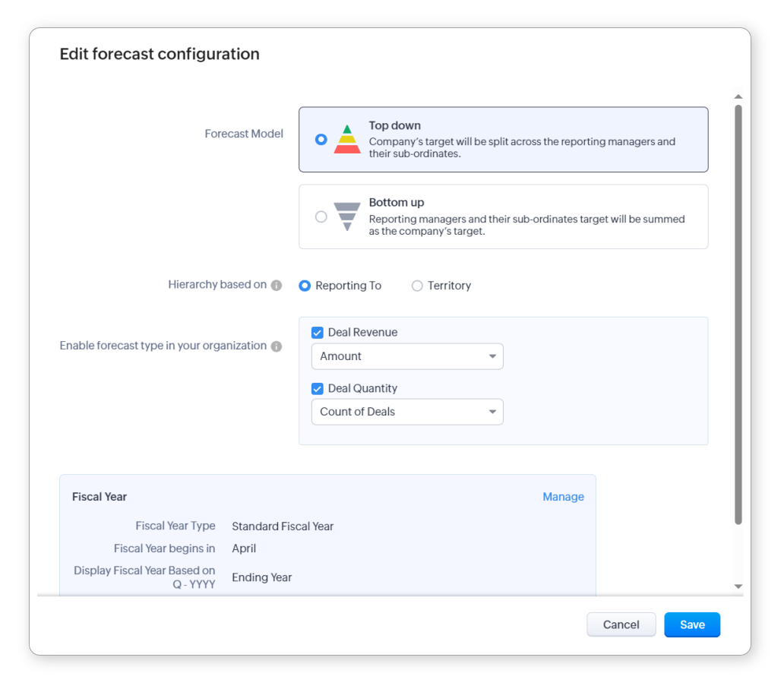Choose Territory hierarchy option
784x689 pixels.
[417, 286]
